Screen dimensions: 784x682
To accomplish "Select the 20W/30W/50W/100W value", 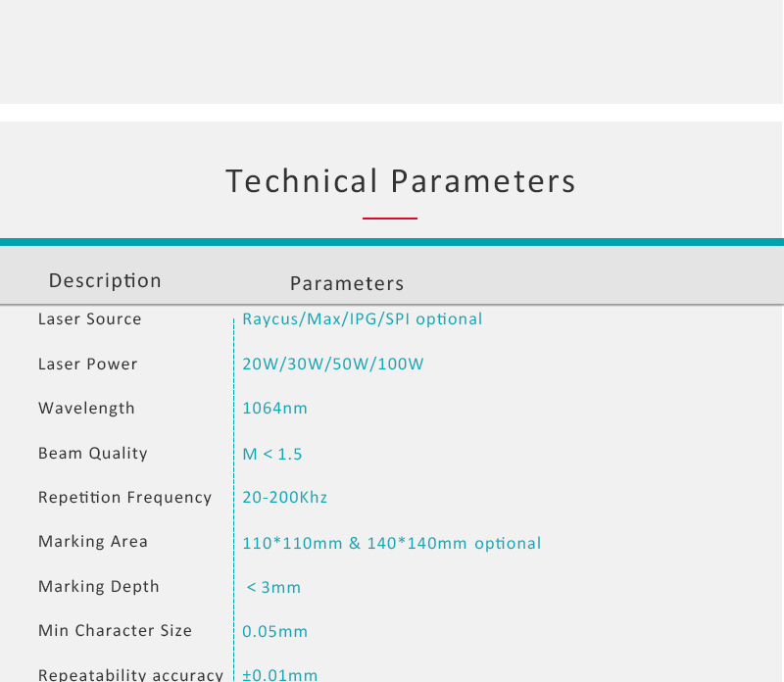I will pyautogui.click(x=333, y=364).
